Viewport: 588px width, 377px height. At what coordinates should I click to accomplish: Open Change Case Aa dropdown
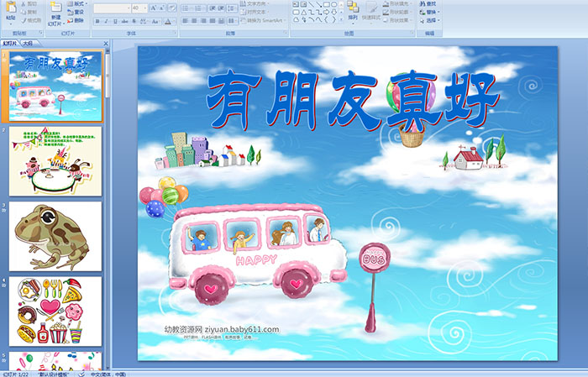point(155,21)
